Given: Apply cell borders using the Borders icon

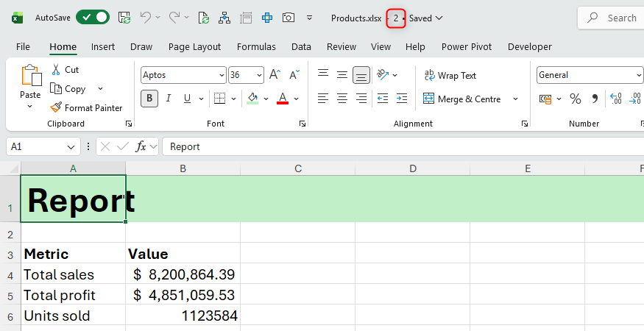Looking at the screenshot, I should (220, 99).
